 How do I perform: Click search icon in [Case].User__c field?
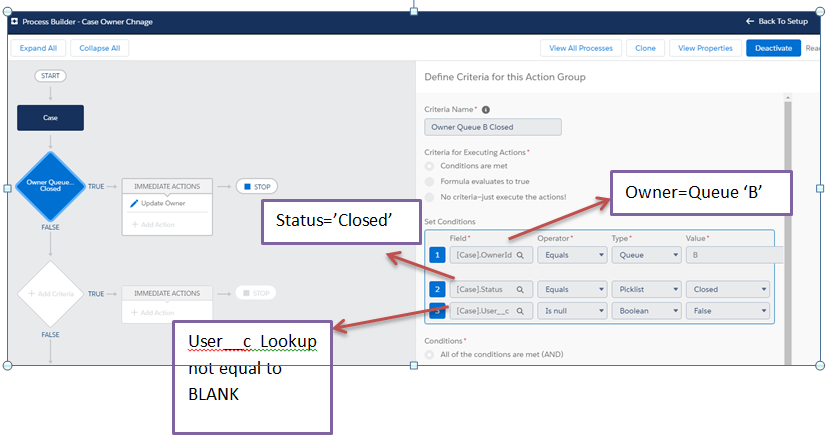tap(520, 311)
